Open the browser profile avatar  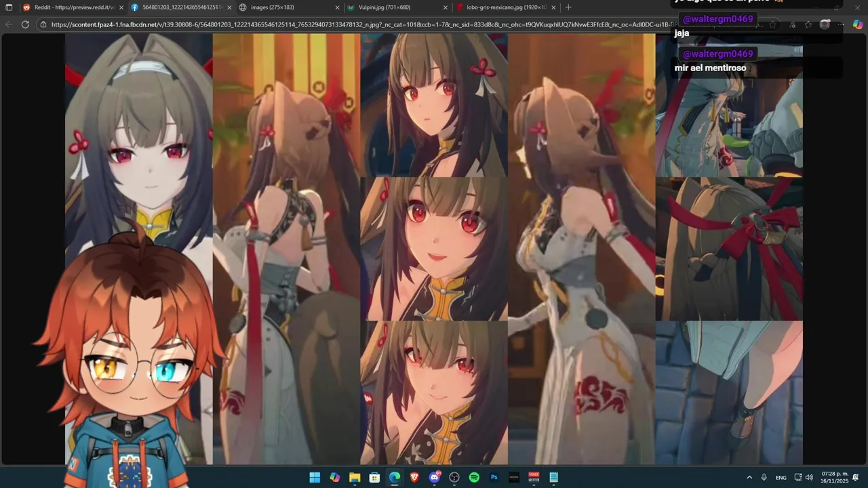coord(825,24)
